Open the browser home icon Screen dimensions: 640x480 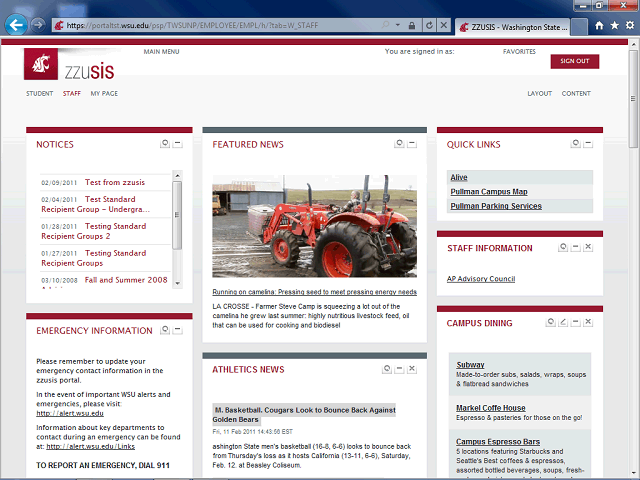(x=597, y=25)
